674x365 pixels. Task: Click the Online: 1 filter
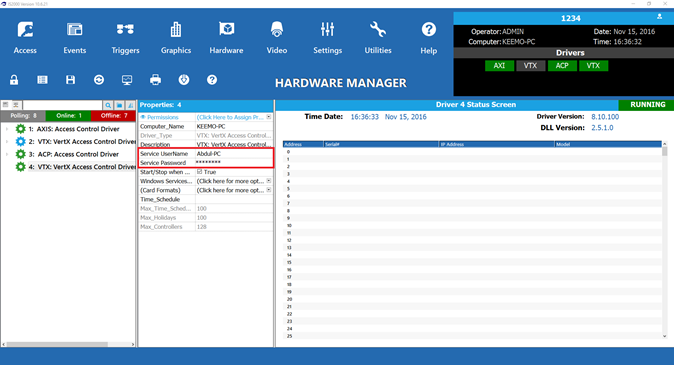pos(68,116)
